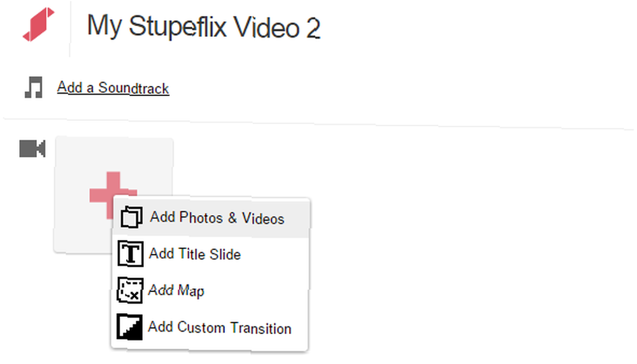This screenshot has height=364, width=637.
Task: Click the red Stupeflix logo
Action: pyautogui.click(x=38, y=24)
